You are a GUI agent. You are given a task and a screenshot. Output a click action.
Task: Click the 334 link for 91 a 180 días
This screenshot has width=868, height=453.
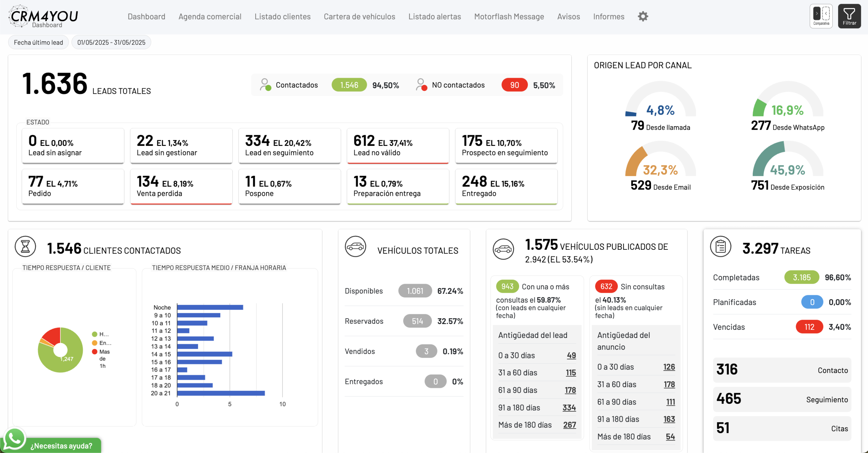569,408
